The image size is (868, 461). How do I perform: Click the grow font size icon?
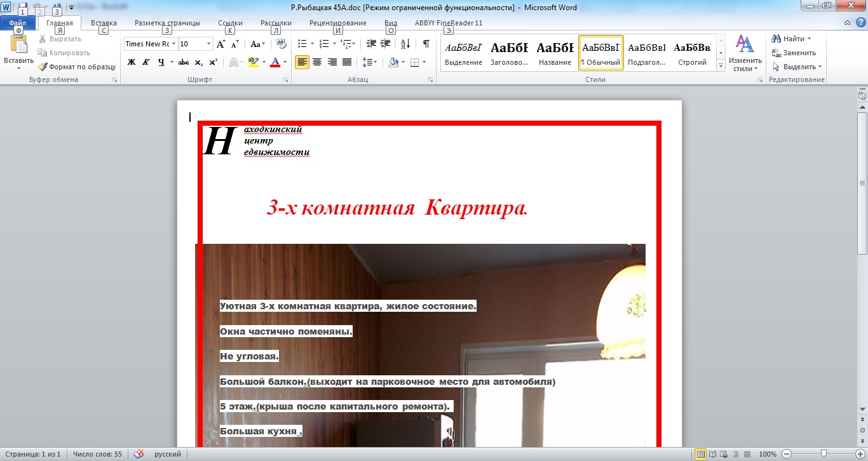coord(220,44)
